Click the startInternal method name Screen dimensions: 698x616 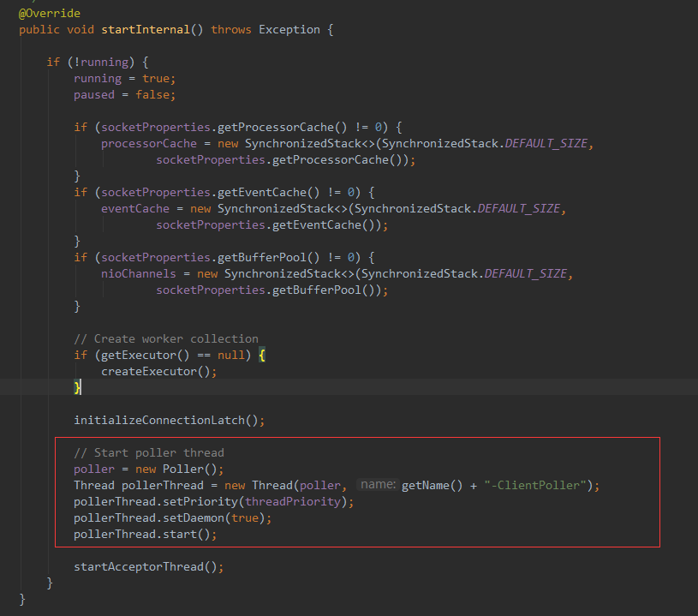(x=145, y=30)
